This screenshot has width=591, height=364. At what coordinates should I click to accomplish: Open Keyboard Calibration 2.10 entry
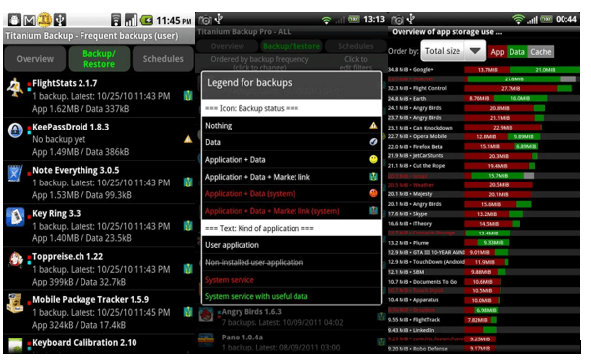point(99,343)
